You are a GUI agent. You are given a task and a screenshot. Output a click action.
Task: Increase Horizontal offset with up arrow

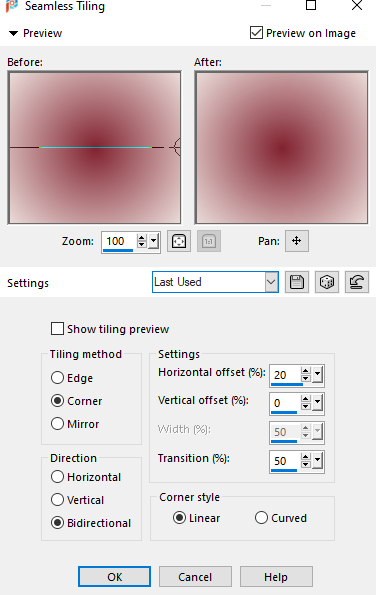pos(305,371)
